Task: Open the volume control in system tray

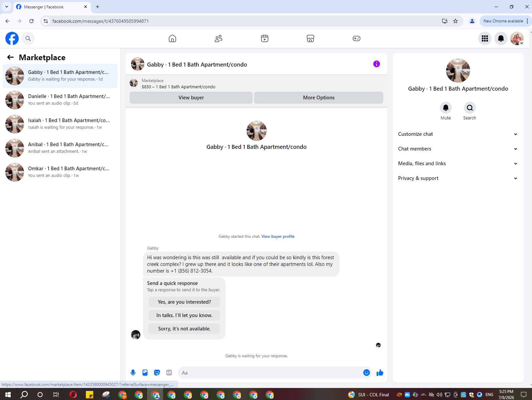Action: 439,395
